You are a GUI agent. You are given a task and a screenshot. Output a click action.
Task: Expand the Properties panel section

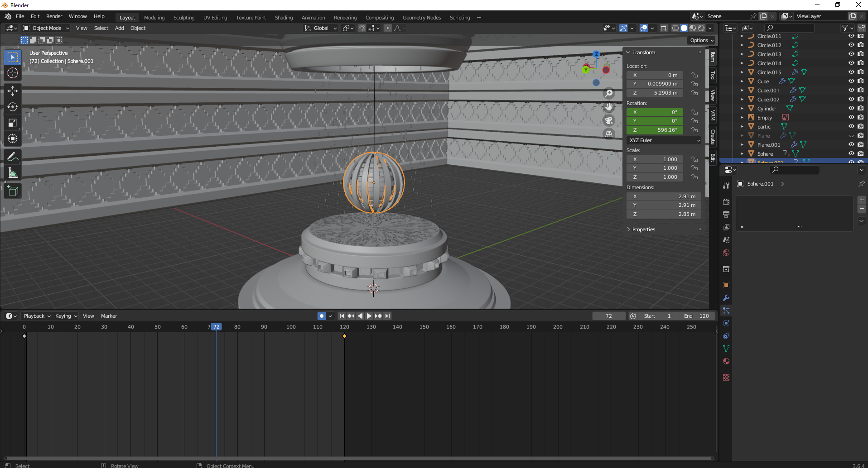point(643,229)
